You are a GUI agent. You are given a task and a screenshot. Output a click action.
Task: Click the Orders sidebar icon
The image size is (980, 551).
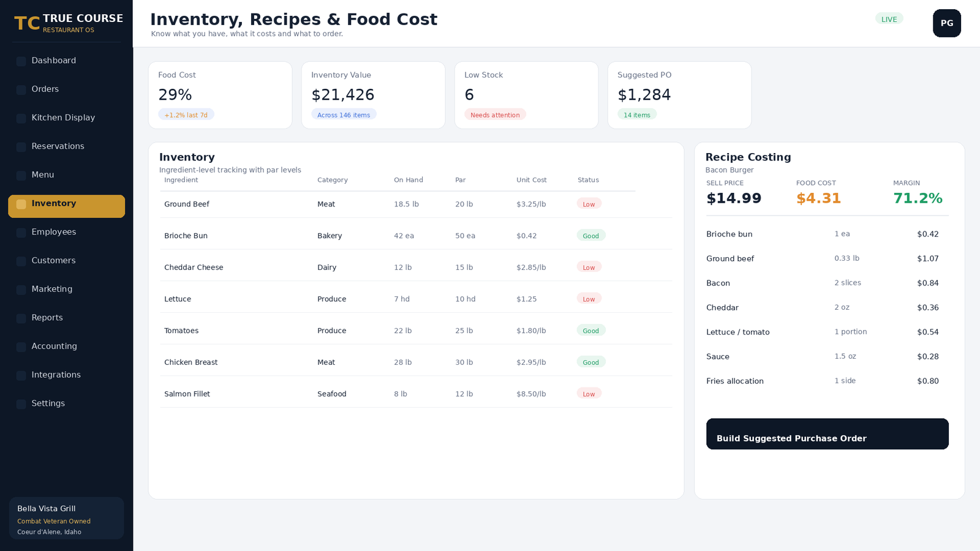pyautogui.click(x=21, y=90)
